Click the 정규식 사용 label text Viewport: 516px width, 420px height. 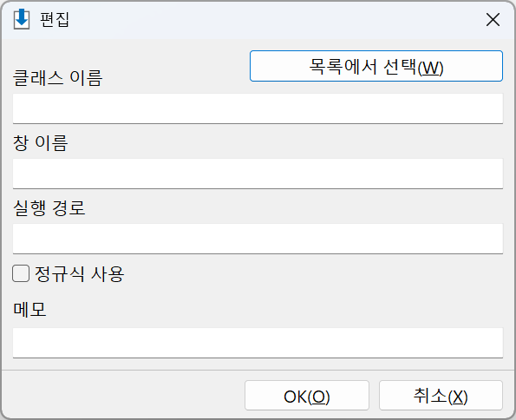tap(79, 273)
